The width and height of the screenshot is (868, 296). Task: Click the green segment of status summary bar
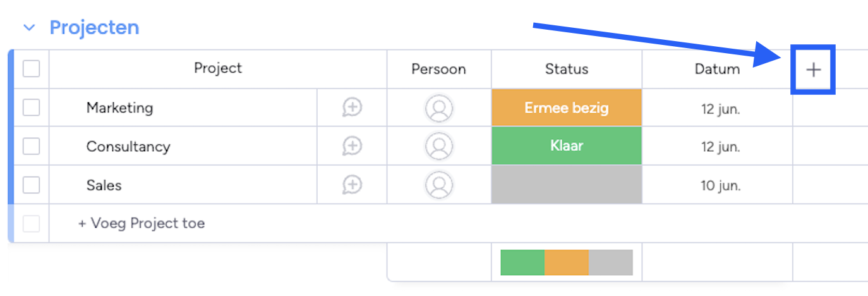click(522, 262)
